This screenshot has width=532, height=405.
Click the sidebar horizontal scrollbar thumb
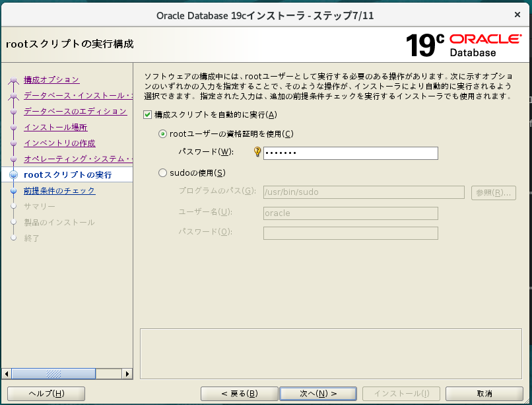(x=53, y=374)
